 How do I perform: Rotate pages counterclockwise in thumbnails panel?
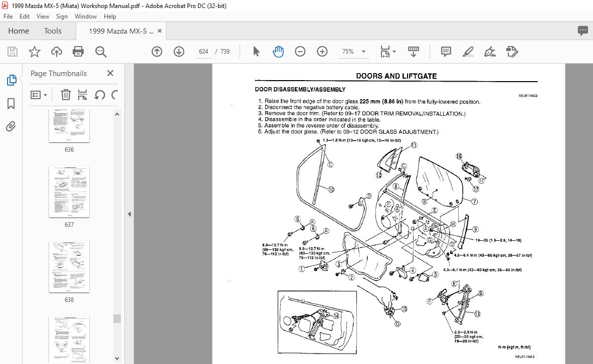(100, 95)
